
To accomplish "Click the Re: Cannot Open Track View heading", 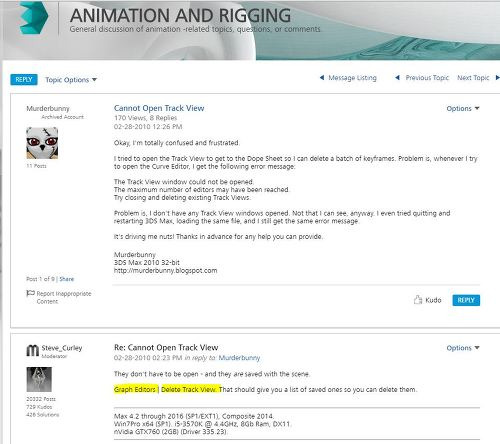I will click(166, 348).
